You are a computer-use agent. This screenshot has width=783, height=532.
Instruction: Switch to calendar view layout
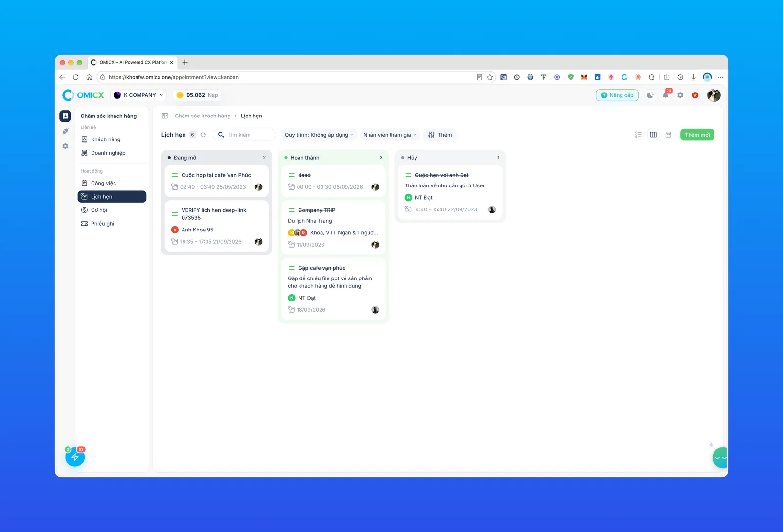click(x=668, y=135)
